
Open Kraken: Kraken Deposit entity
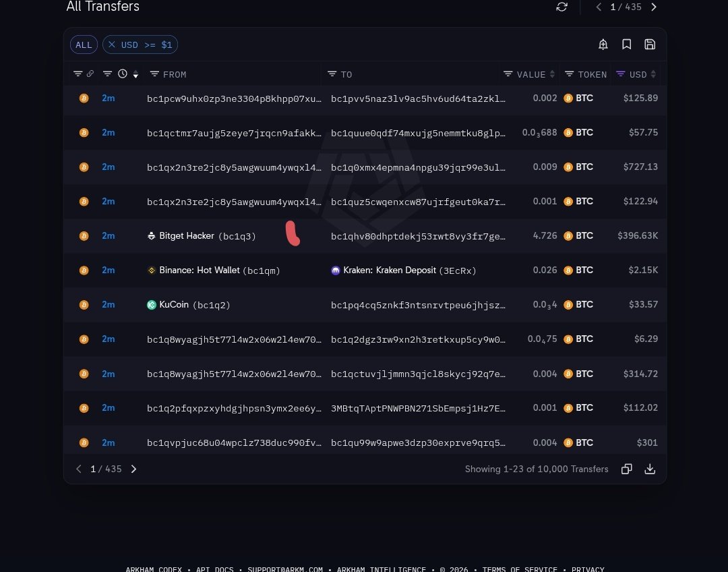click(x=404, y=270)
